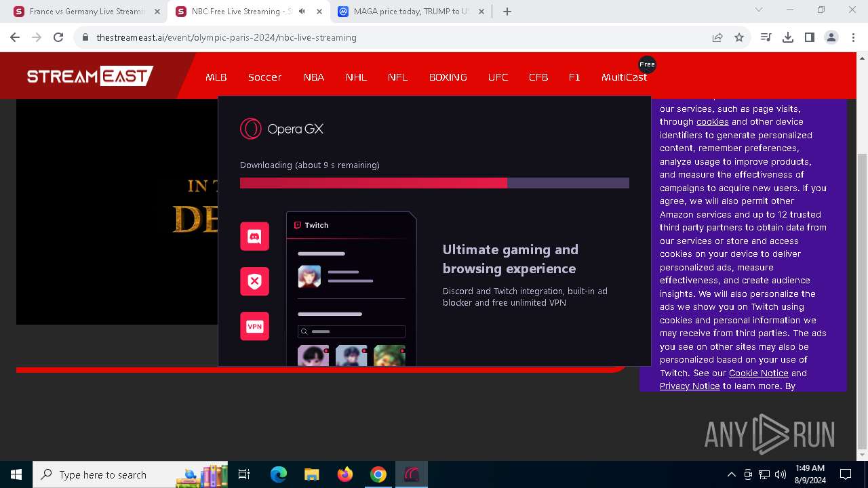Click the Opera GX logo in installer
This screenshot has width=868, height=488.
point(281,129)
